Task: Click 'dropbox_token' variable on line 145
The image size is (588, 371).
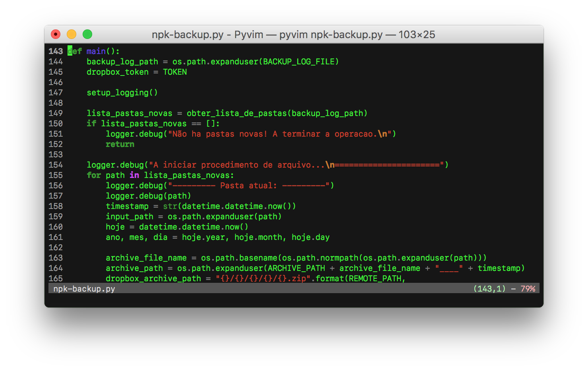Action: 118,72
